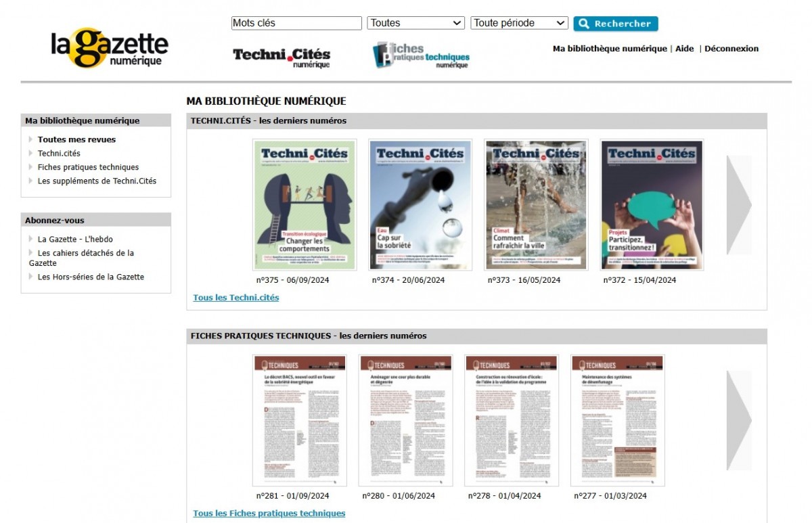Click the MA BIBLIOTHÈQUE NUMÉRIQUE page title
Viewport: 812px width, 523px height.
tap(267, 101)
